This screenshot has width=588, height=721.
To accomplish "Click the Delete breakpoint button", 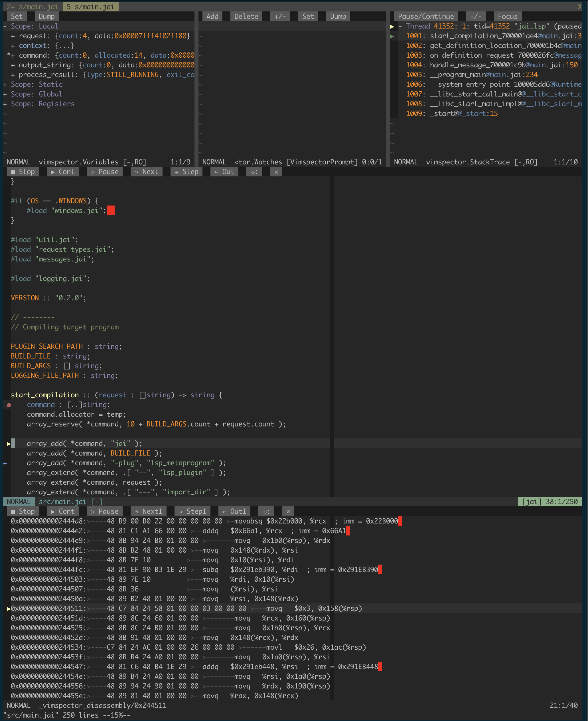I will click(246, 17).
